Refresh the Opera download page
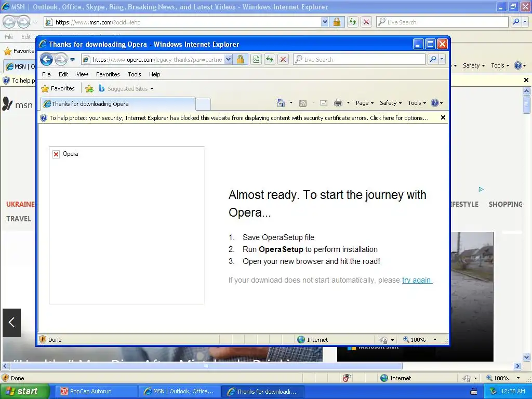The width and height of the screenshot is (532, 399). click(x=270, y=60)
